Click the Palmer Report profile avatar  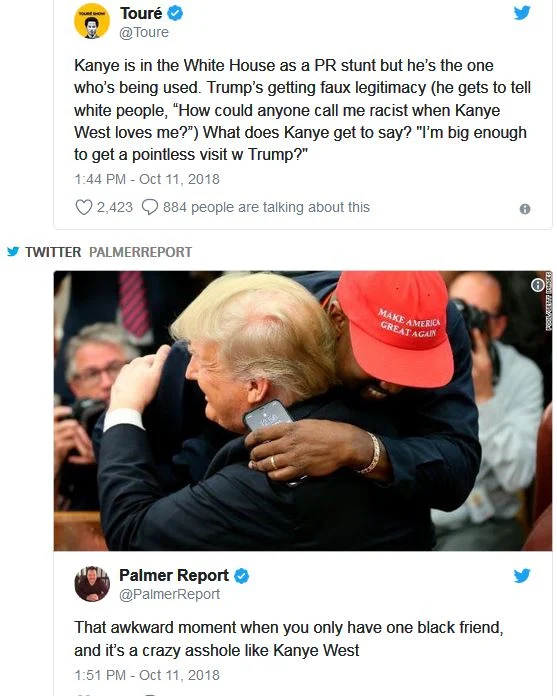(x=92, y=584)
